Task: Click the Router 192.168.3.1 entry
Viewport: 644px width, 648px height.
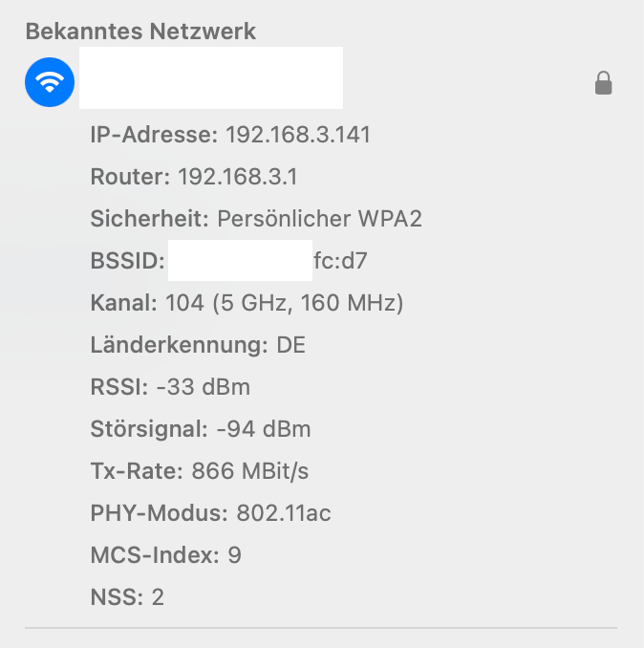Action: pyautogui.click(x=212, y=177)
